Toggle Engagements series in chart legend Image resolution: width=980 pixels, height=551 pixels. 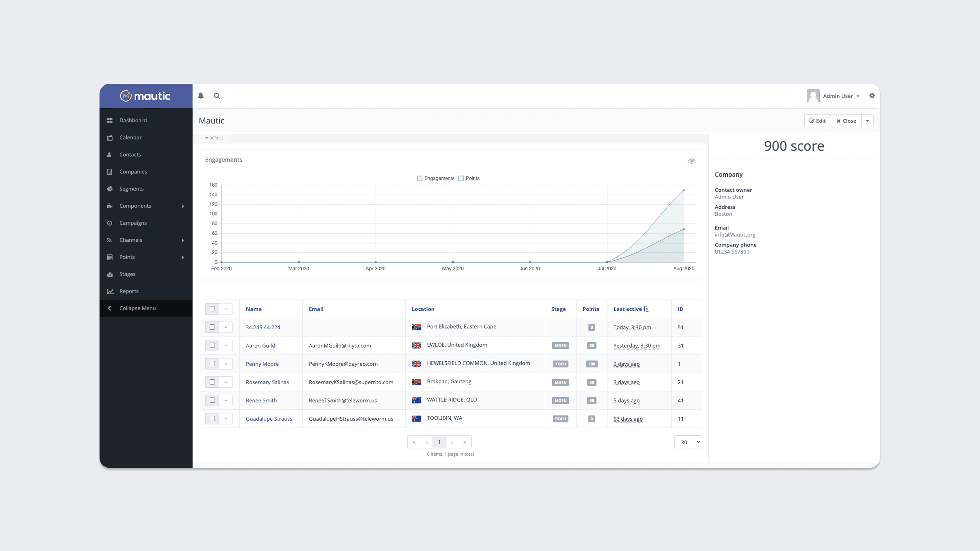pyautogui.click(x=436, y=178)
